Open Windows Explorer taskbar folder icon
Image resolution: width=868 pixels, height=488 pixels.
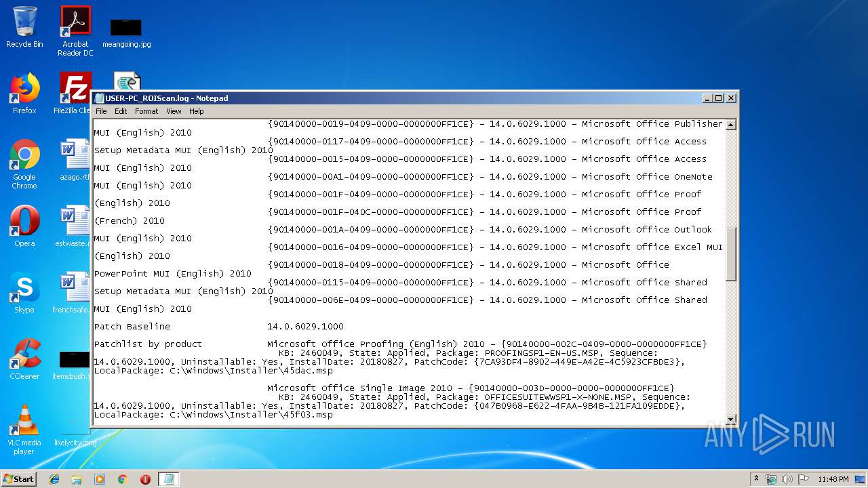point(77,479)
